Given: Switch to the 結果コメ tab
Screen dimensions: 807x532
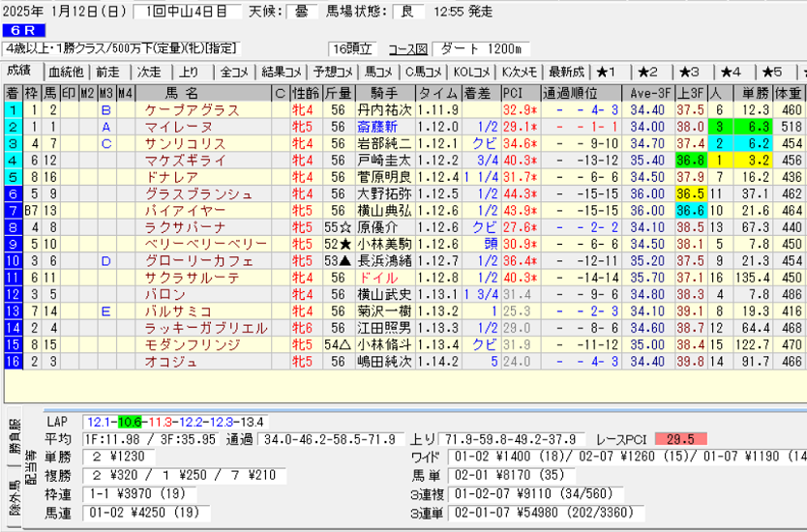Looking at the screenshot, I should [282, 72].
